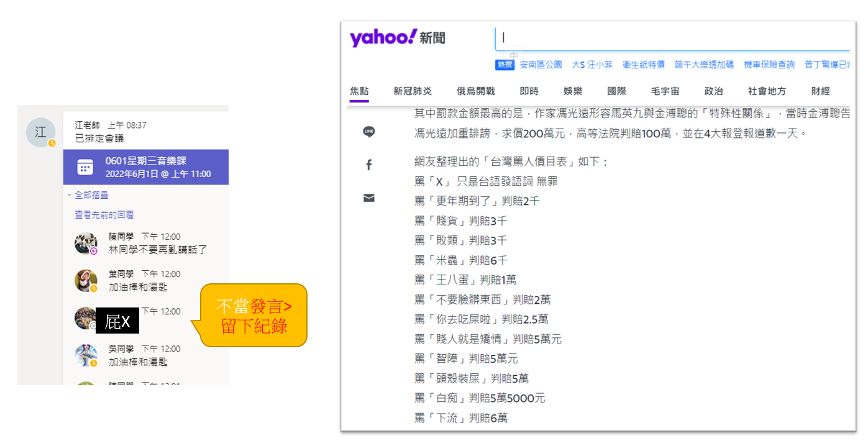This screenshot has height=446, width=868.
Task: Click 葉同學's message 加油棒和湯匙
Action: pyautogui.click(x=138, y=287)
